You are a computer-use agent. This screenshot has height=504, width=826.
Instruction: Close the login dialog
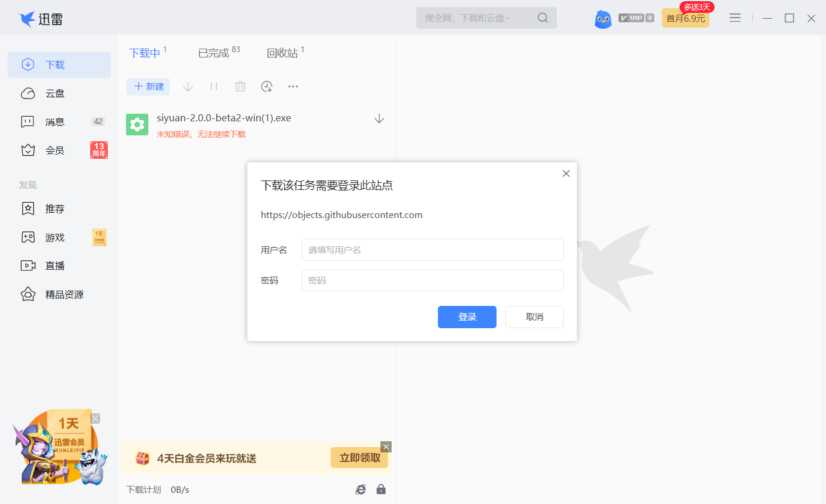566,173
